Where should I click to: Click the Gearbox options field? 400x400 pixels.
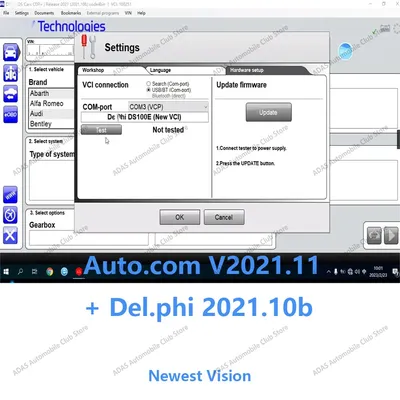[x=89, y=238]
